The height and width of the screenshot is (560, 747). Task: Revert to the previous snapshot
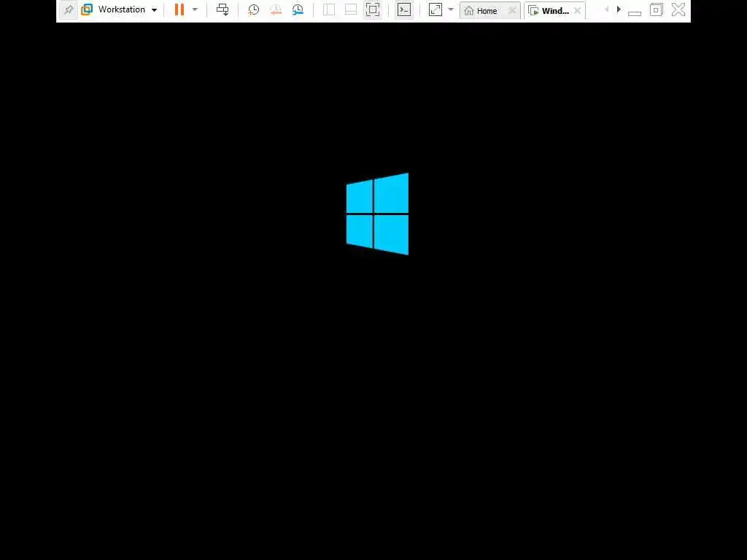pos(276,9)
